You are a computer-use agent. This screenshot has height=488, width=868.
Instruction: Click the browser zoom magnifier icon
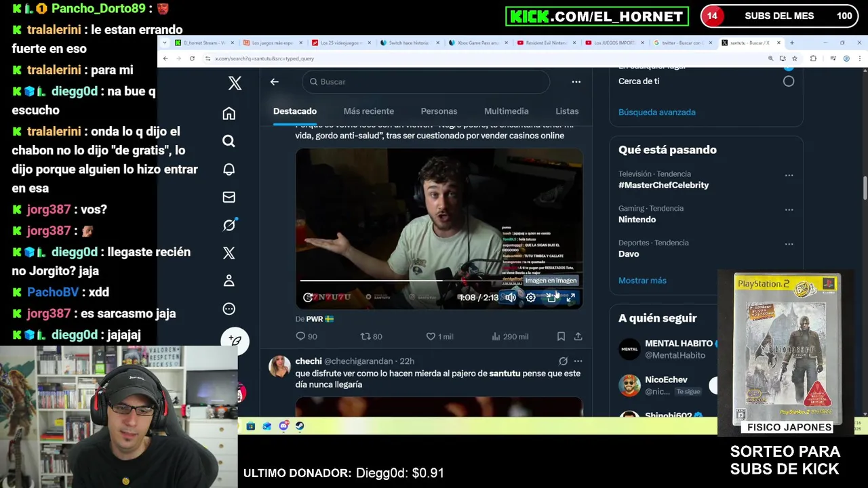[770, 59]
